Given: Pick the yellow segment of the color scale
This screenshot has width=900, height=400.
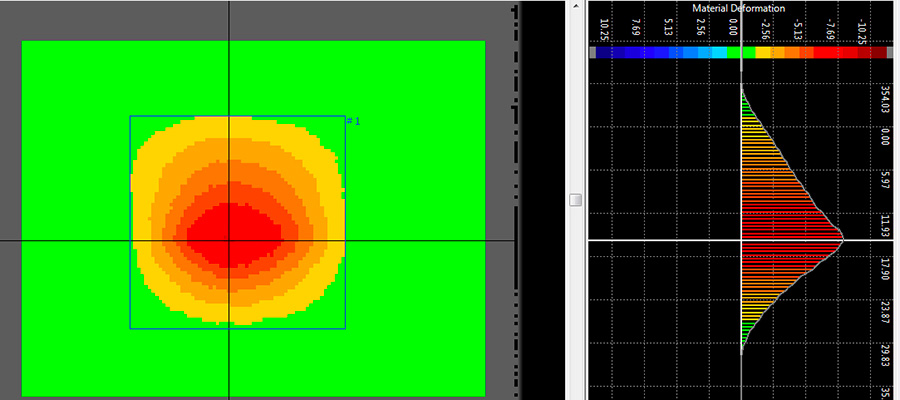Looking at the screenshot, I should click(763, 52).
